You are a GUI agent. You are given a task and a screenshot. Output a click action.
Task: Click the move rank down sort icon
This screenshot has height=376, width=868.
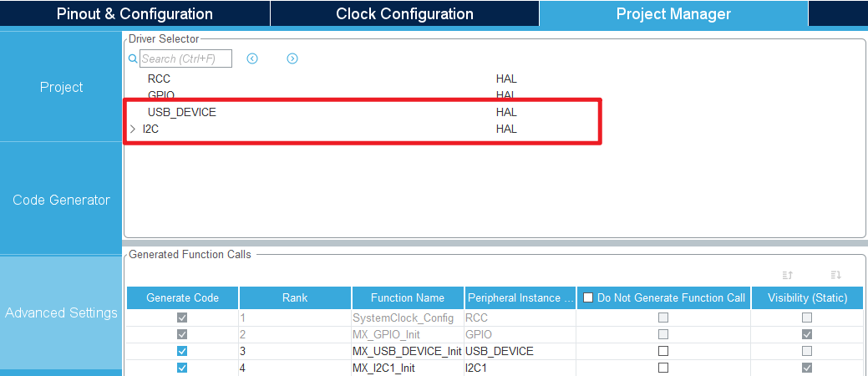click(835, 275)
